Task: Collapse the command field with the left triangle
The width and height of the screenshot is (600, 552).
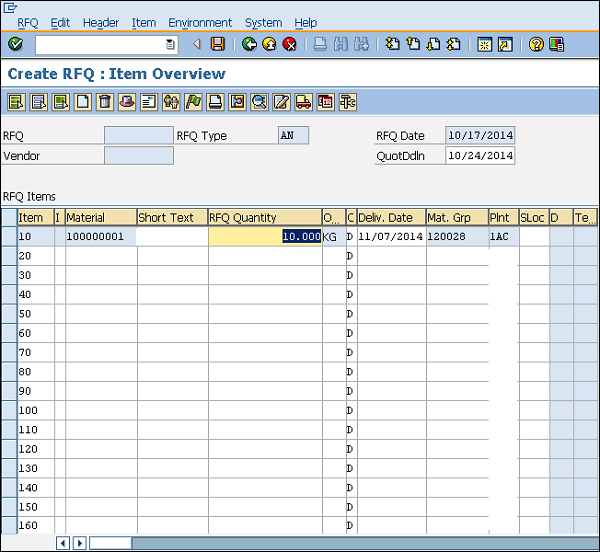Action: [x=196, y=44]
